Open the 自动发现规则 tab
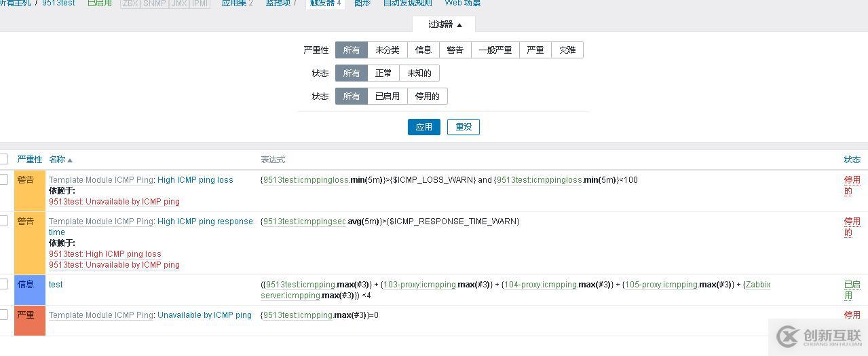868x356 pixels. (x=407, y=3)
